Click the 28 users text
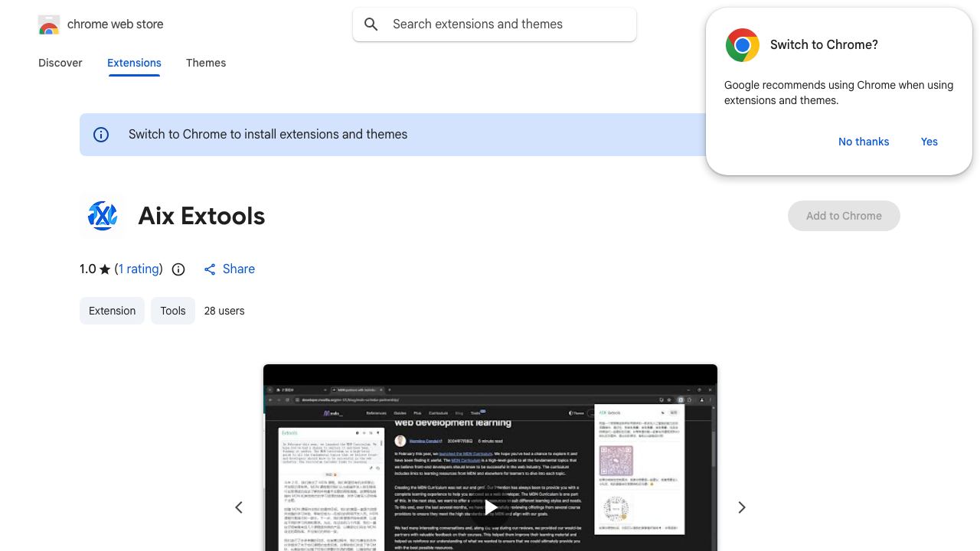The image size is (980, 551). point(224,311)
